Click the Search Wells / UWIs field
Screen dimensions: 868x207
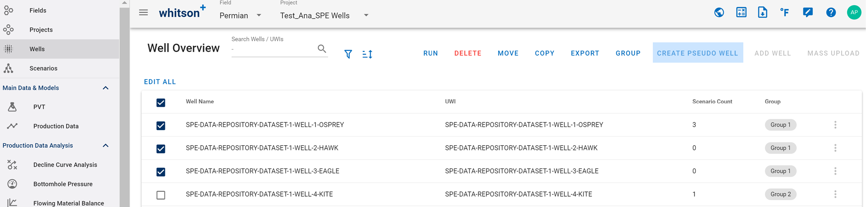tap(273, 49)
